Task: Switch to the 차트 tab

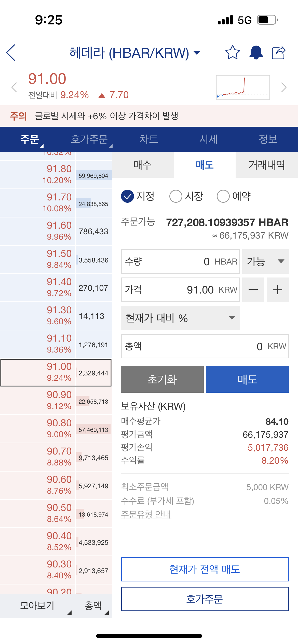Action: [149, 139]
